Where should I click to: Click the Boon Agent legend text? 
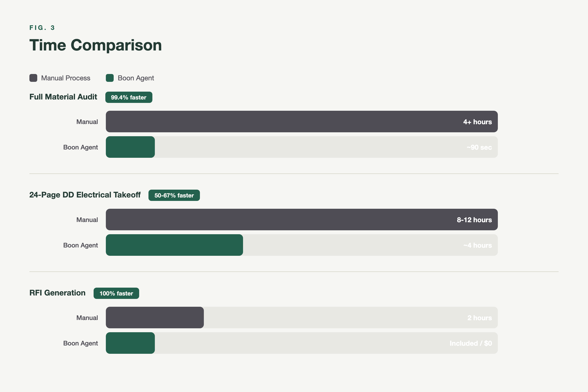point(136,78)
